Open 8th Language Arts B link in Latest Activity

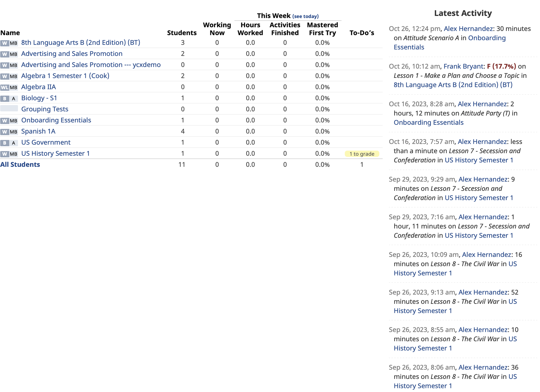(453, 85)
